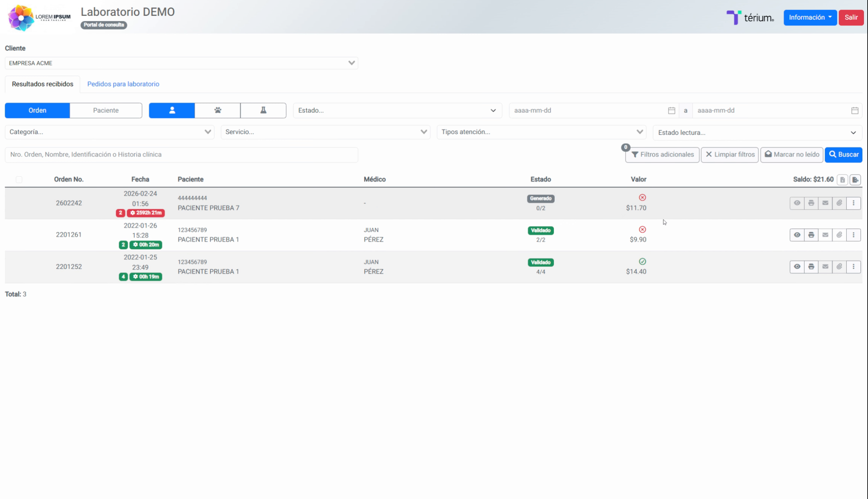Switch to the Paciente view toggle
The height and width of the screenshot is (499, 868).
pyautogui.click(x=106, y=111)
